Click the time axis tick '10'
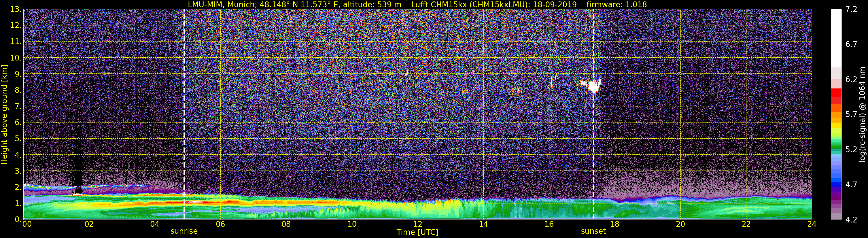 [352, 224]
